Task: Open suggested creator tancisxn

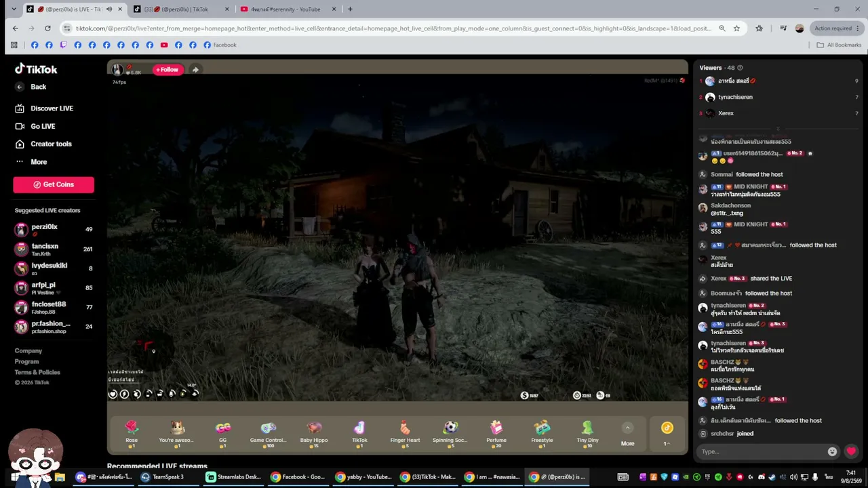Action: [54, 249]
